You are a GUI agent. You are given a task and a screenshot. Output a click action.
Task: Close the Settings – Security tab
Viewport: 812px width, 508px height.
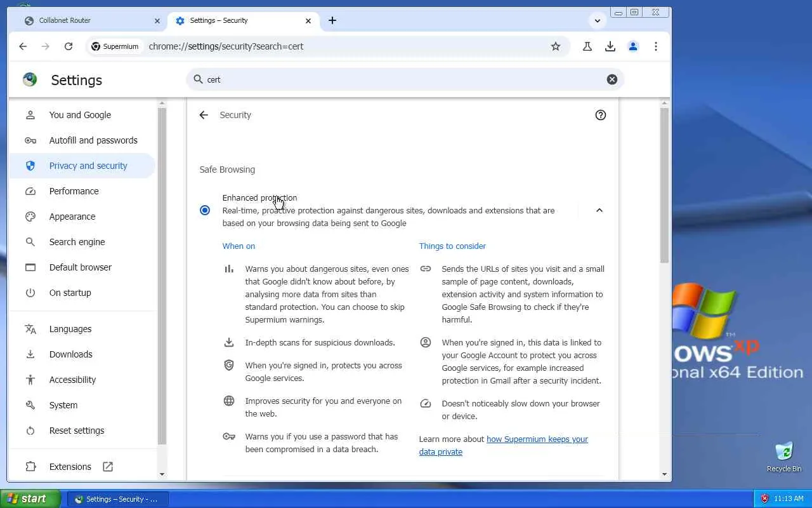(x=308, y=21)
